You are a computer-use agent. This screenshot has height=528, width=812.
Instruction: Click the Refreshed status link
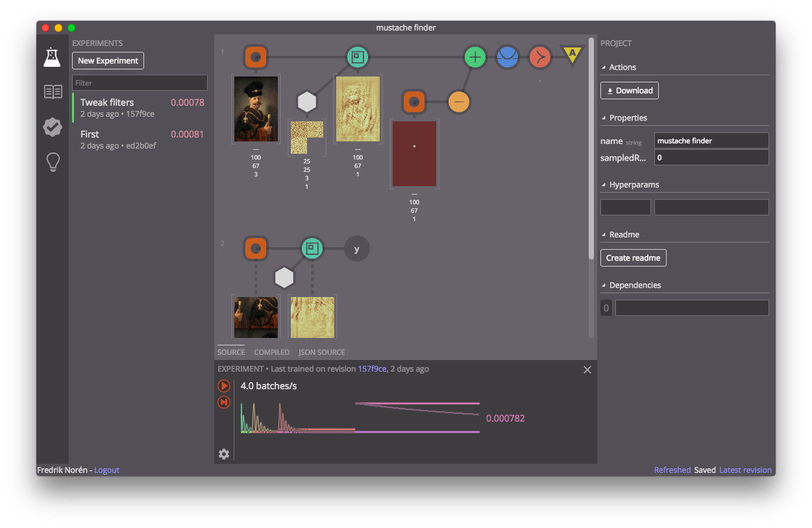[x=672, y=470]
